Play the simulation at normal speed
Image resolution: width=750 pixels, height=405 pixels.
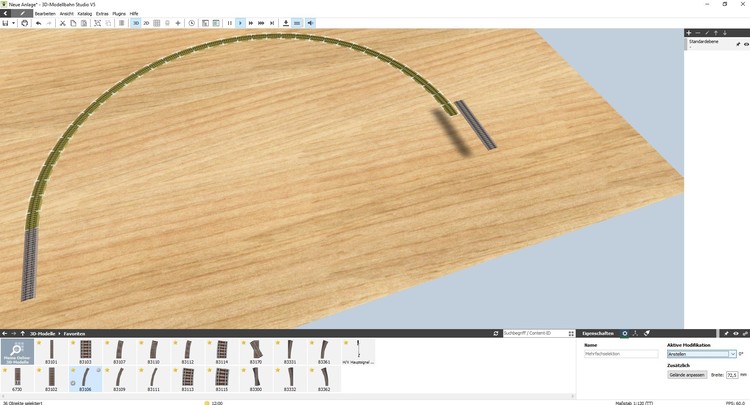240,23
